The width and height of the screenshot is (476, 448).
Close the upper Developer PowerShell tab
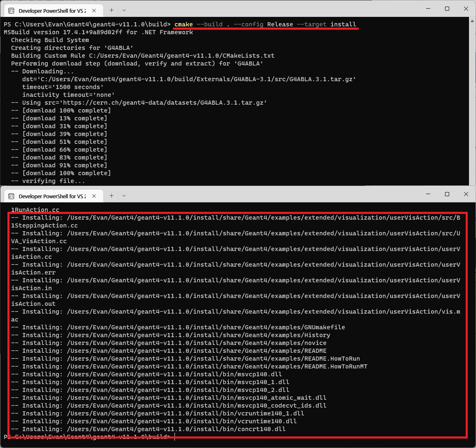[93, 11]
